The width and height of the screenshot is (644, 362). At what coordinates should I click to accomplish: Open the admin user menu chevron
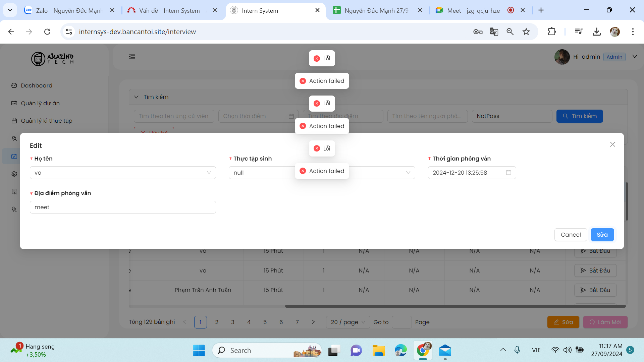tap(635, 57)
